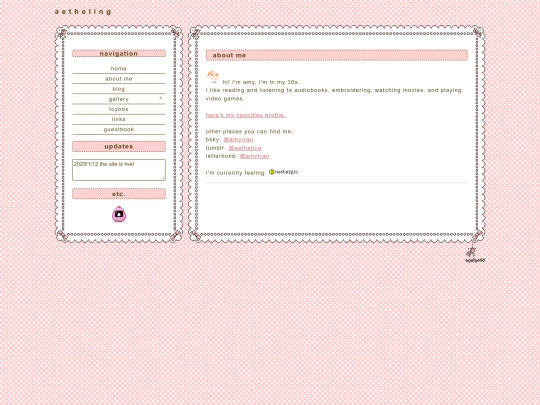Image resolution: width=540 pixels, height=405 pixels.
Task: Click inside the updates text box
Action: 118,170
